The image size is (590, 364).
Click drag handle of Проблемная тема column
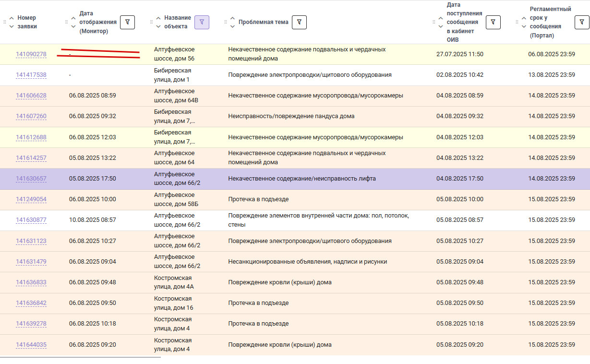click(226, 22)
